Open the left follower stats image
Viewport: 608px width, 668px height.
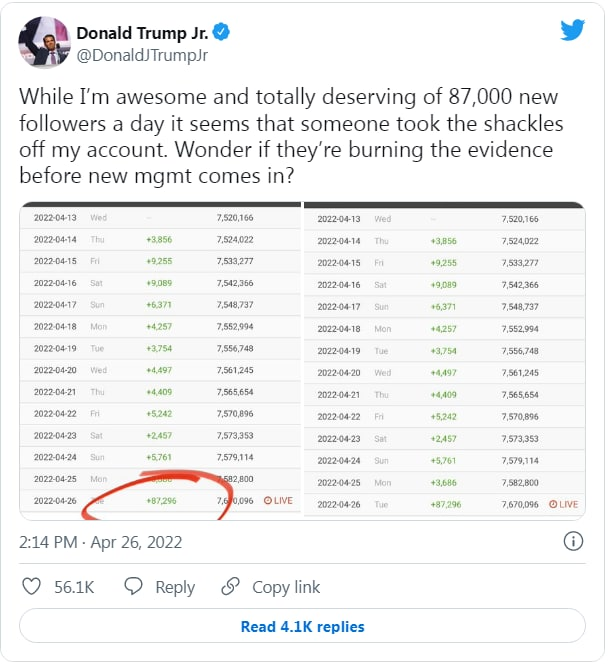pyautogui.click(x=160, y=360)
